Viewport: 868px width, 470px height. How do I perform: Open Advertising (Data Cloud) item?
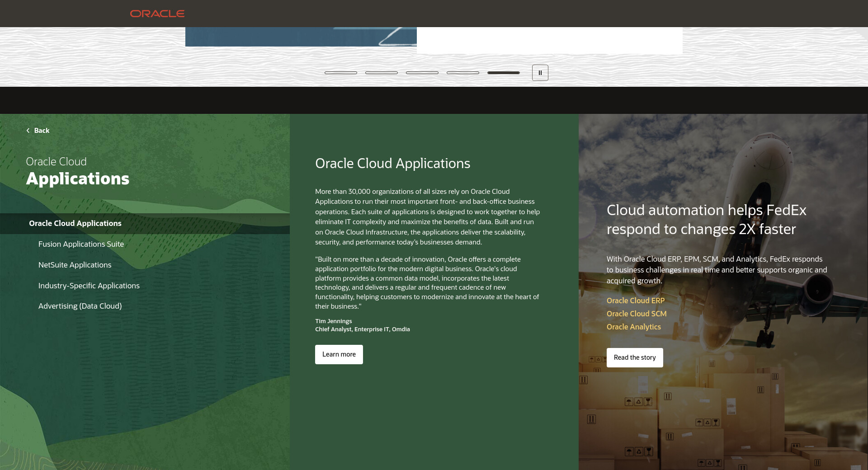coord(80,306)
